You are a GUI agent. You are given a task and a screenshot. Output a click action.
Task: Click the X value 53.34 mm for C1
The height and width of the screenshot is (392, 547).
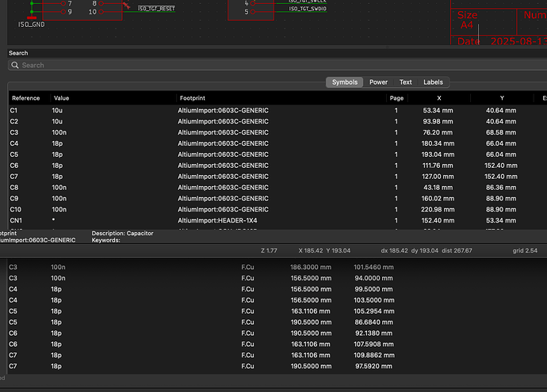click(x=438, y=110)
